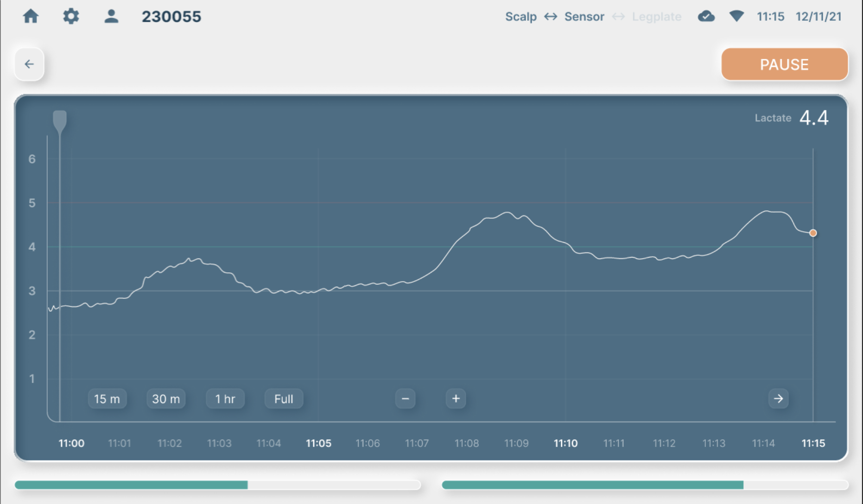This screenshot has height=504, width=863.
Task: Pause the lactate recording
Action: pyautogui.click(x=784, y=64)
